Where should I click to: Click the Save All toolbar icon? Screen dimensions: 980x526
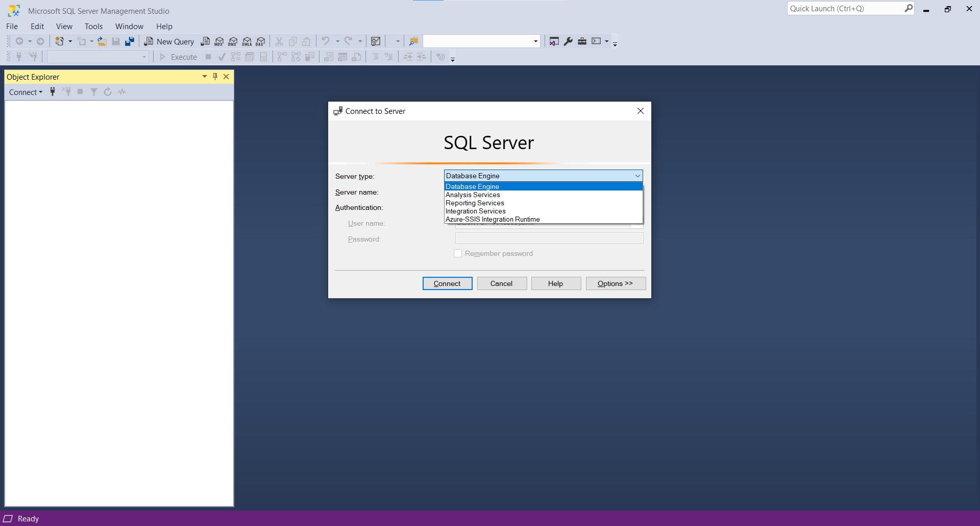pyautogui.click(x=130, y=41)
